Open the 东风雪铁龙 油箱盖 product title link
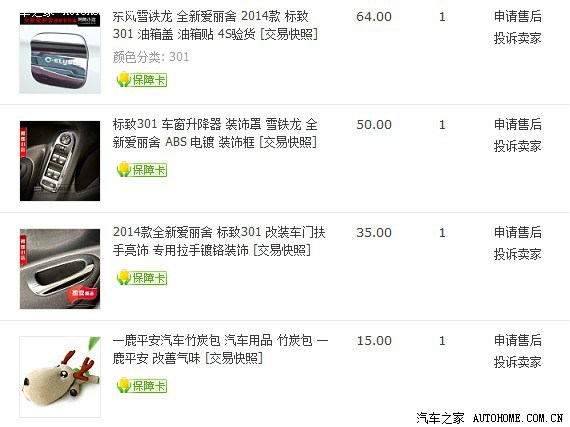 (x=215, y=25)
